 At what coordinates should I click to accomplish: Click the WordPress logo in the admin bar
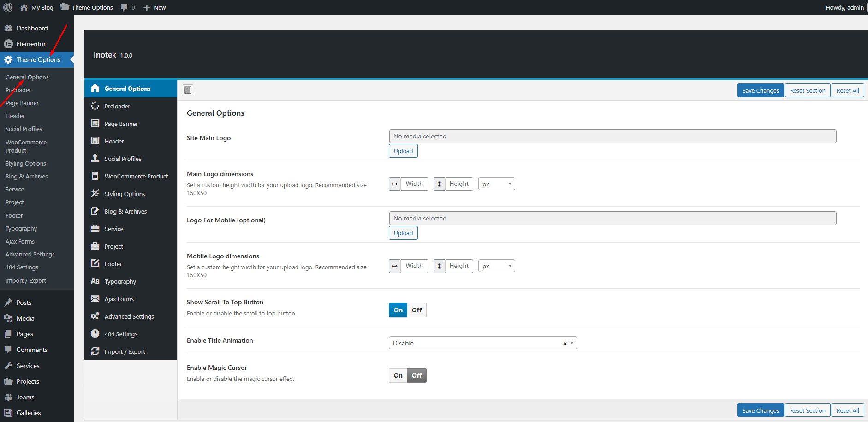tap(8, 7)
